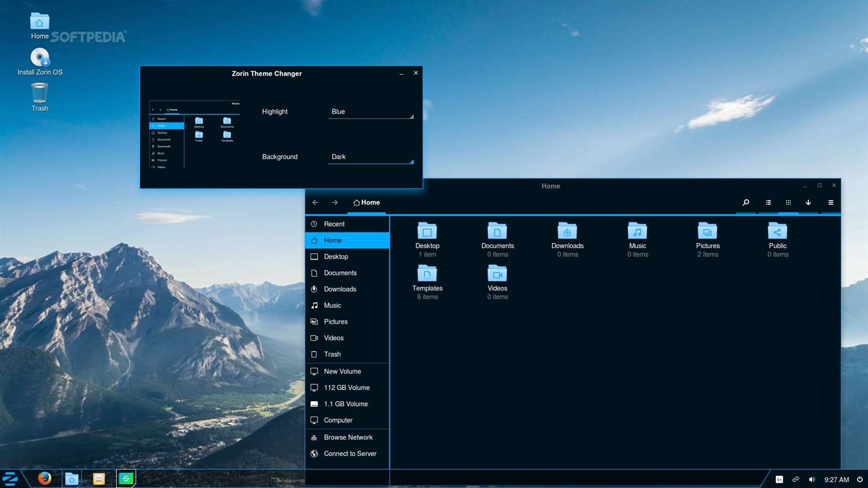Select Videos in the Files sidebar
The image size is (868, 488).
[347, 338]
